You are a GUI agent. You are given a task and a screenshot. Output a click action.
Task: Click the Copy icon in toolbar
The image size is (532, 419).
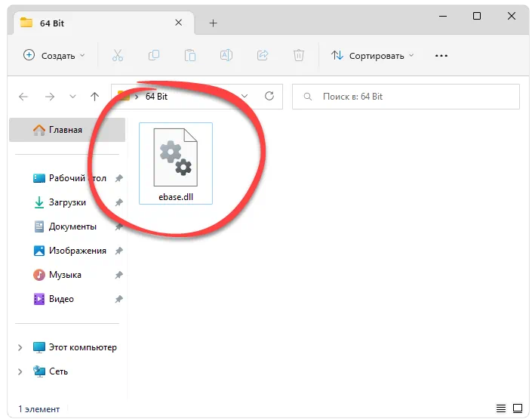click(154, 55)
